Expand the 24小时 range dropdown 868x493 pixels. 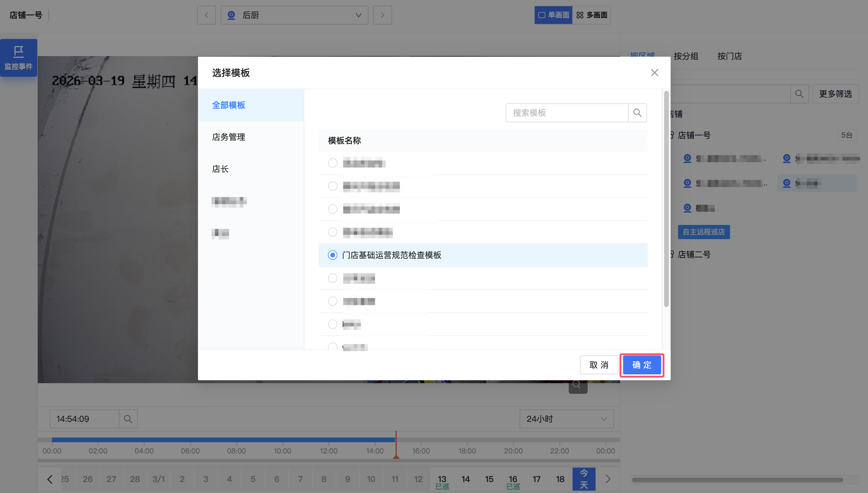click(566, 419)
